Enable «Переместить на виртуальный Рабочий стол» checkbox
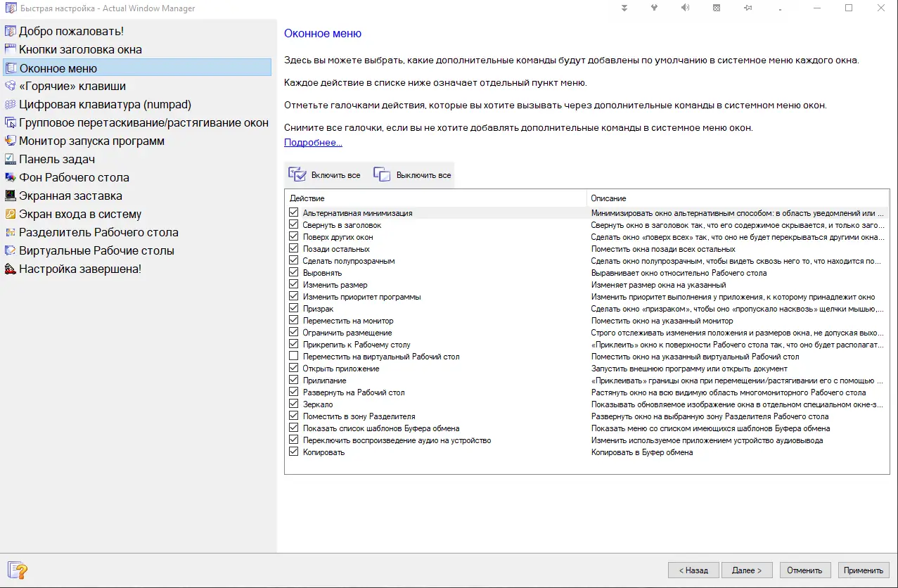This screenshot has width=898, height=588. tap(294, 356)
